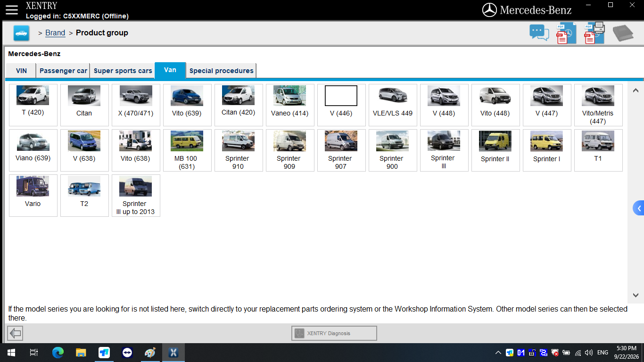Click the blue car home icon
This screenshot has width=644, height=362.
(21, 33)
